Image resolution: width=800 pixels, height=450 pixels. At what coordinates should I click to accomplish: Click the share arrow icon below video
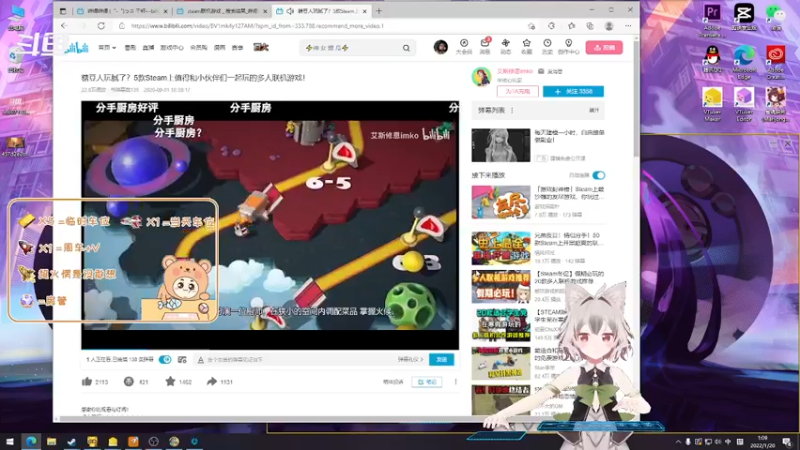[211, 381]
